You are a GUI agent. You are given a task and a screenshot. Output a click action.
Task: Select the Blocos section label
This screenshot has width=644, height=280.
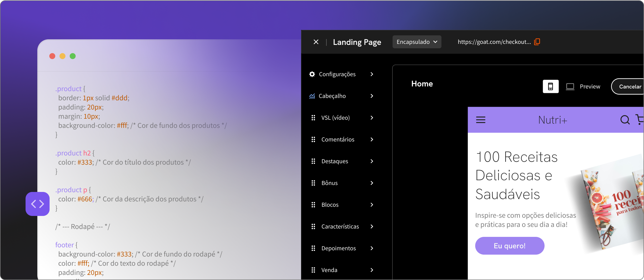point(330,205)
